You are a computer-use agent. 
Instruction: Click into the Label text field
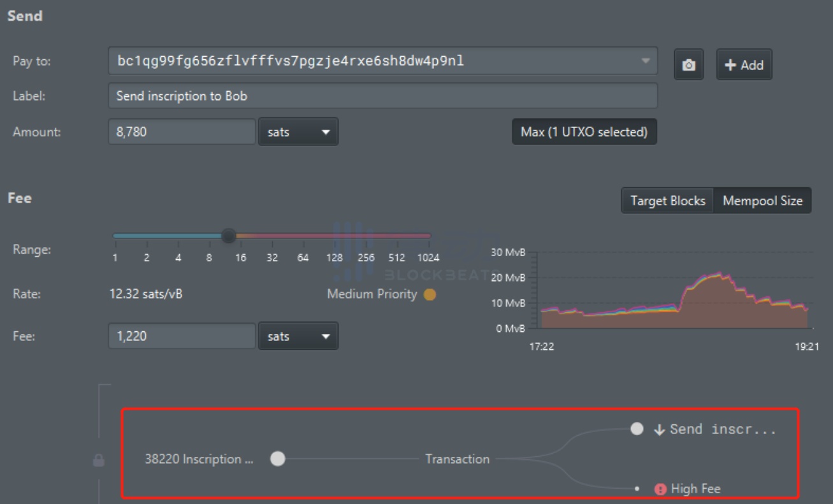point(382,96)
